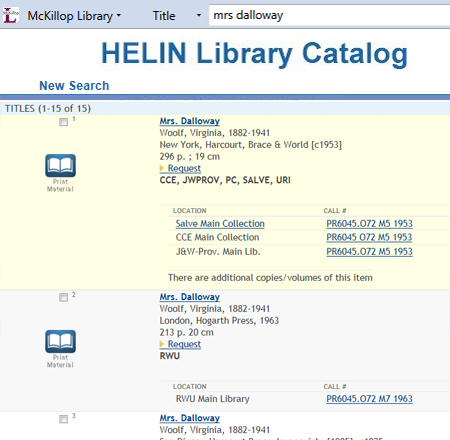The image size is (450, 440).
Task: Click the LOCATION column header in result 1
Action: [190, 211]
